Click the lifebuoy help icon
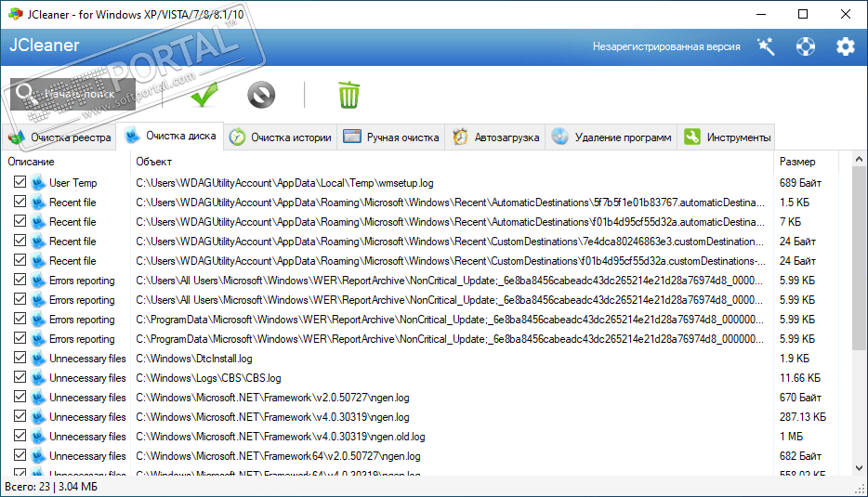Image resolution: width=868 pixels, height=497 pixels. [x=805, y=46]
